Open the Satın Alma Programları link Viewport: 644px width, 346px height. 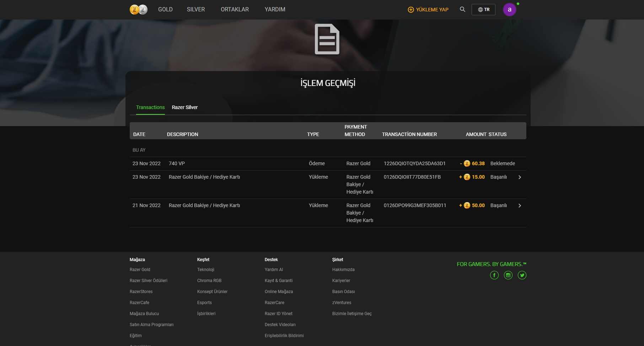pyautogui.click(x=152, y=325)
